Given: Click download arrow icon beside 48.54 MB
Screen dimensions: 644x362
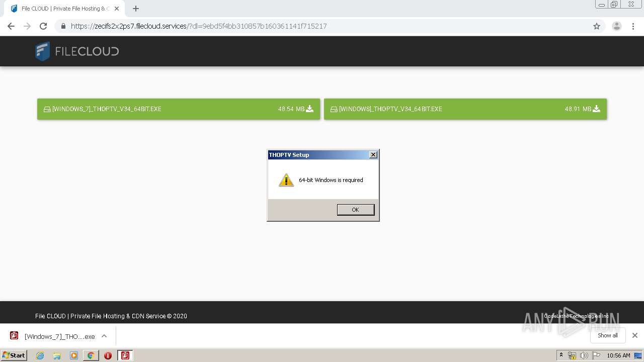Looking at the screenshot, I should (310, 109).
